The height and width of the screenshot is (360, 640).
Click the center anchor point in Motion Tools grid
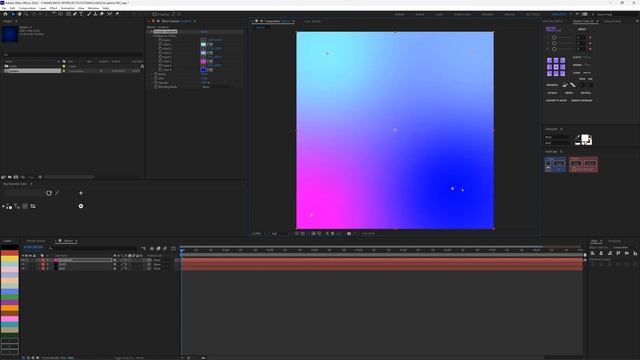[556, 67]
